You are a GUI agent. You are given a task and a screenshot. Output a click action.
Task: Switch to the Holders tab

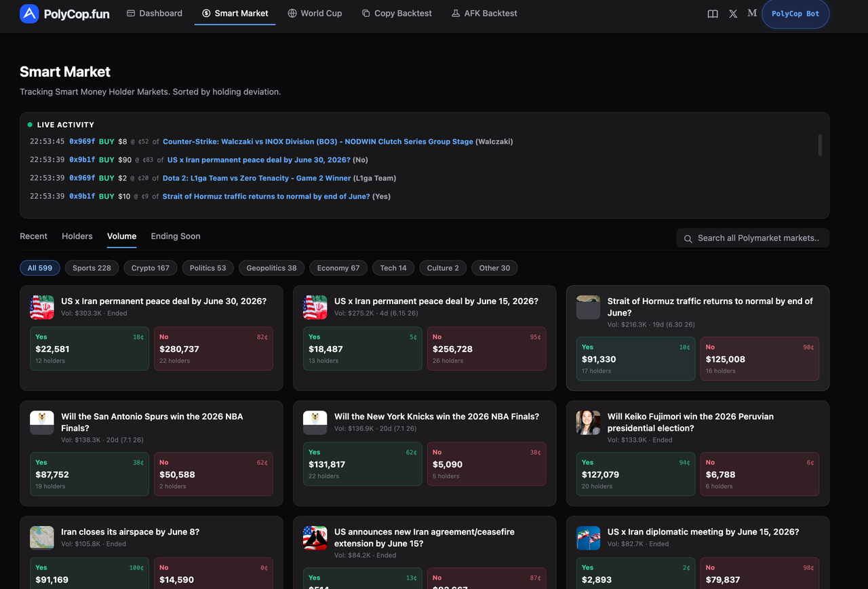(77, 236)
